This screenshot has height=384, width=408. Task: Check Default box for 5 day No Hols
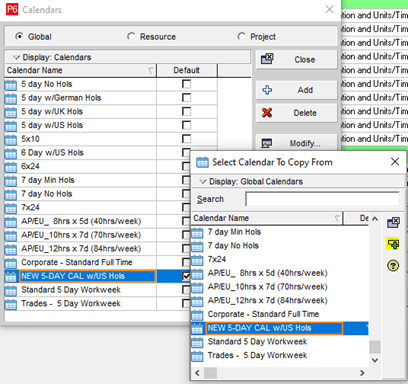tap(187, 84)
